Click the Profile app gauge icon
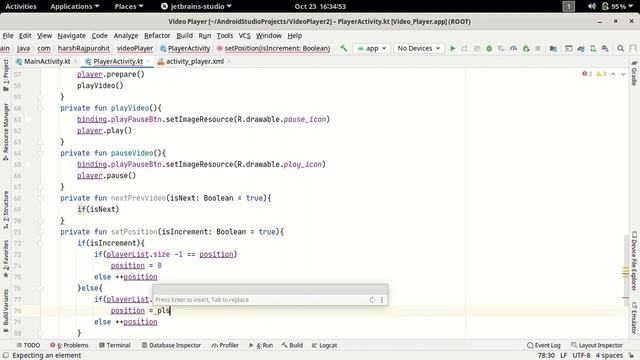 point(513,48)
